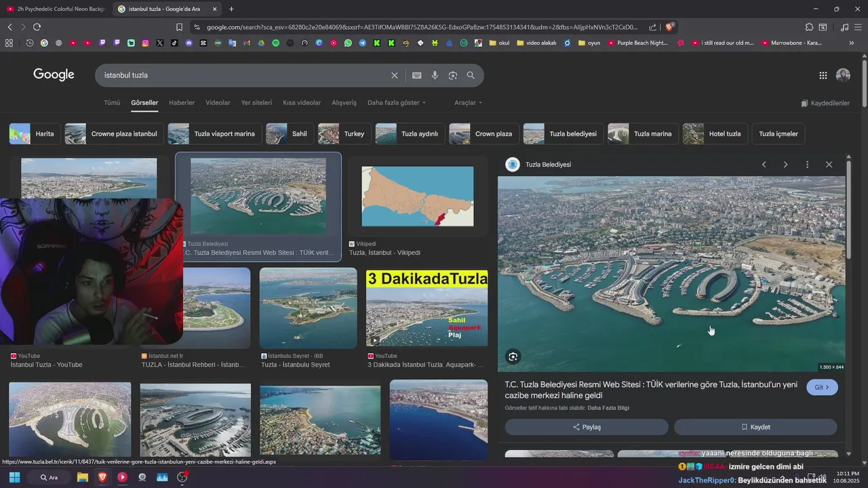Screen dimensions: 868x488
Task: Open the Discord bookmark icon
Action: click(189, 43)
